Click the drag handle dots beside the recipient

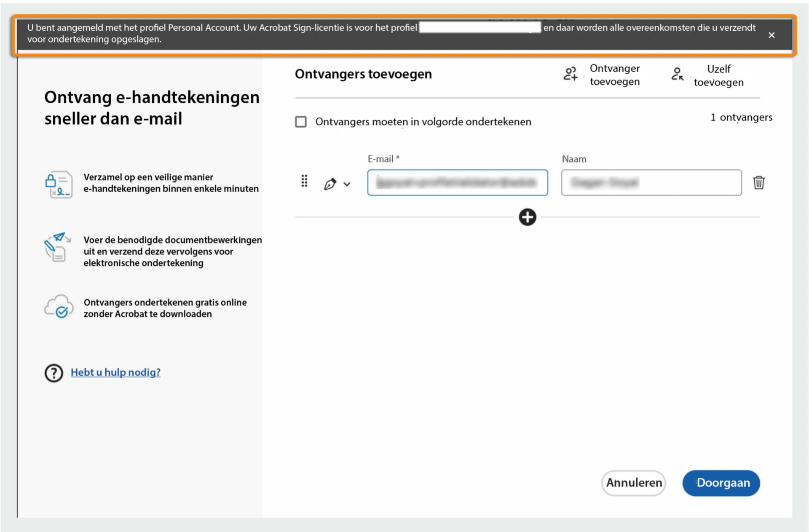(x=304, y=181)
